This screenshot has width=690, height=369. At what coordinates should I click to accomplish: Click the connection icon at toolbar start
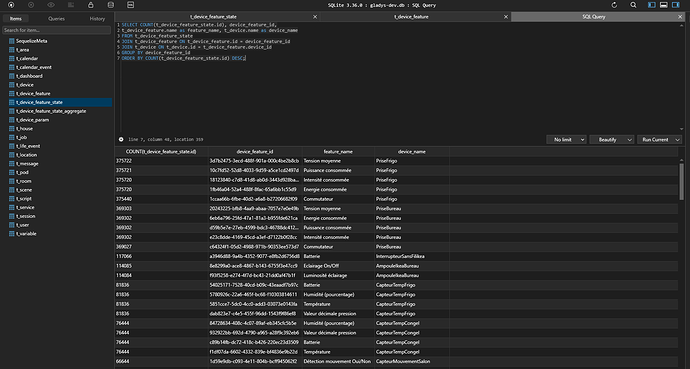coord(11,5)
